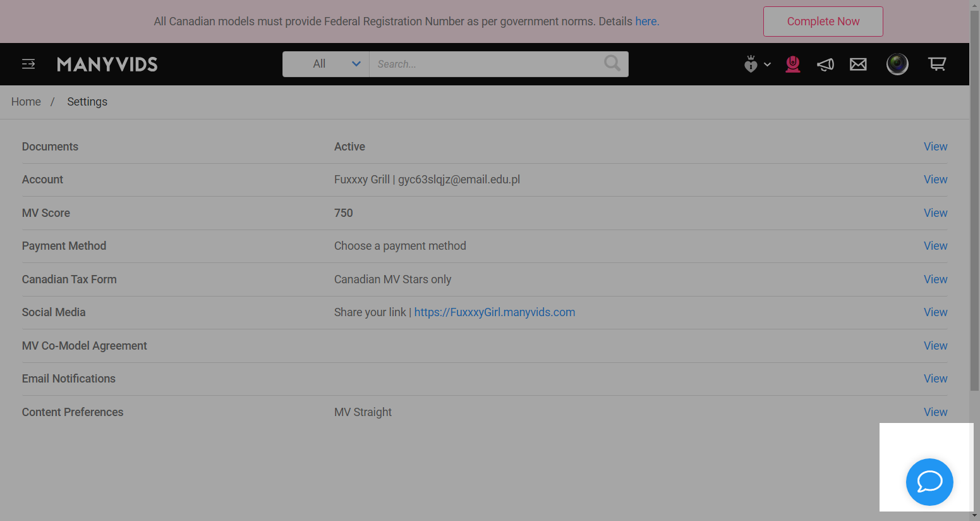Viewport: 980px width, 521px height.
Task: Click the Complete Now button
Action: tap(823, 21)
